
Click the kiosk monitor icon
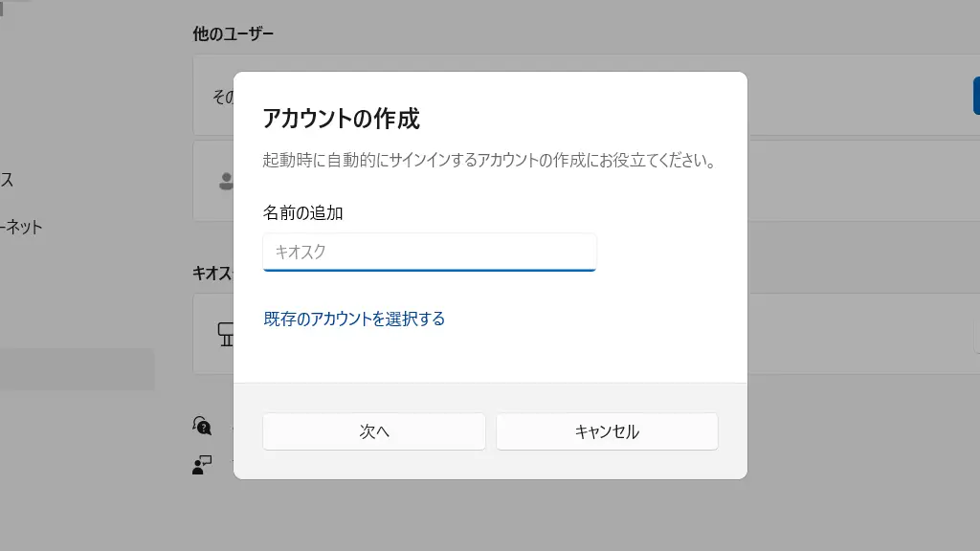(226, 334)
